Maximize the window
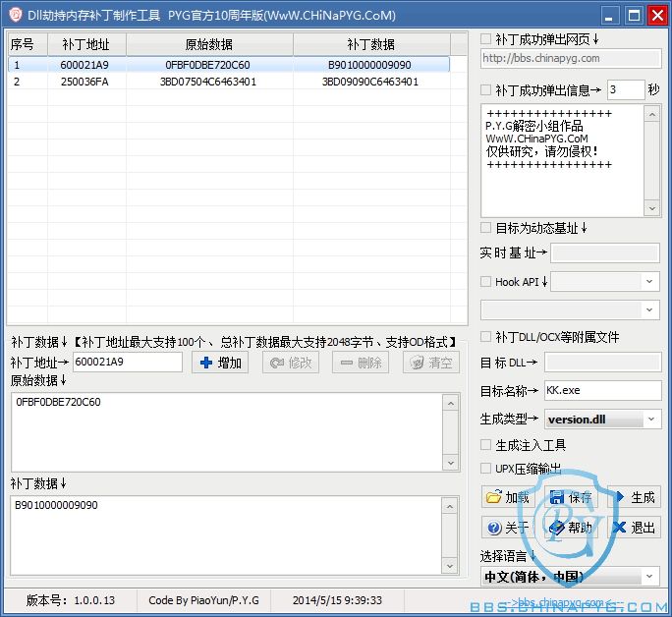672x617 pixels. point(634,16)
